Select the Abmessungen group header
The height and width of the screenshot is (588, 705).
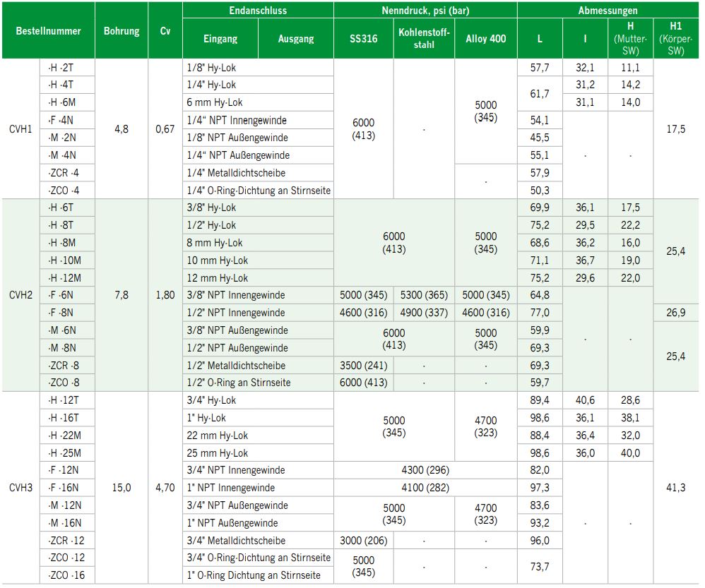click(608, 11)
